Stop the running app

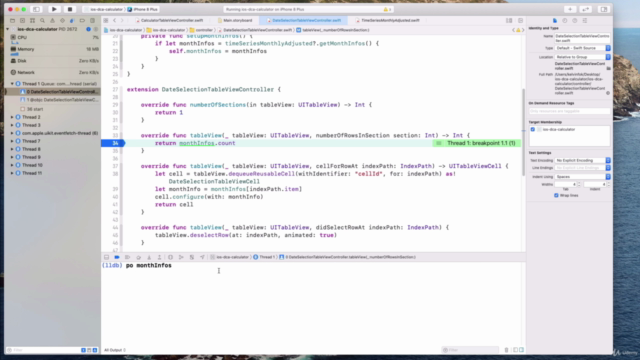[x=70, y=9]
